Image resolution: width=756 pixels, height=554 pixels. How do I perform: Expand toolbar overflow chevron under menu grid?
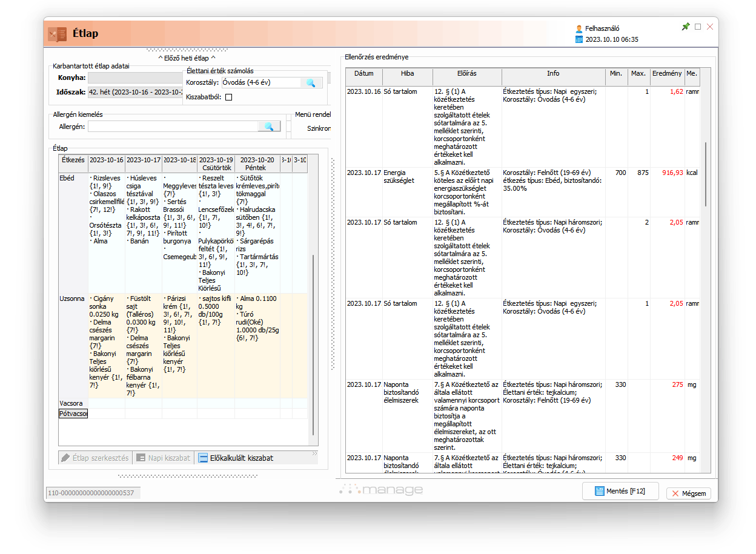coord(314,453)
